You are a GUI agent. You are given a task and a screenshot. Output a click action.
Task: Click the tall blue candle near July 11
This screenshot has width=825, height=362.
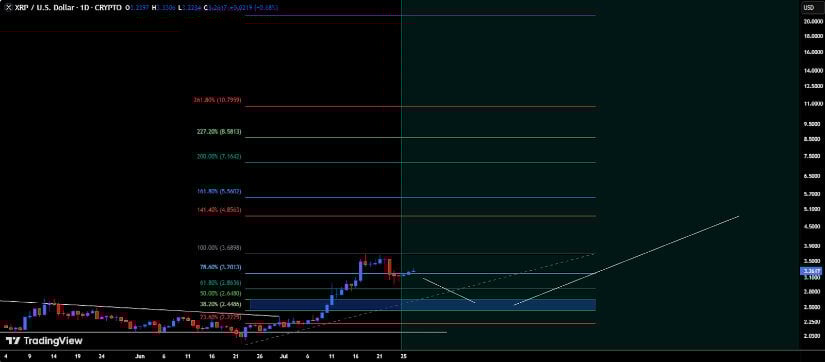331,299
